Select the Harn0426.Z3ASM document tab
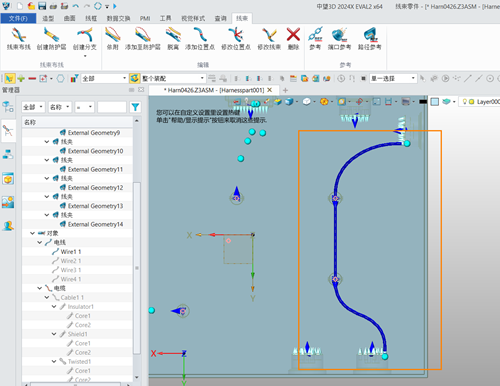This screenshot has width=500, height=386. pyautogui.click(x=213, y=90)
